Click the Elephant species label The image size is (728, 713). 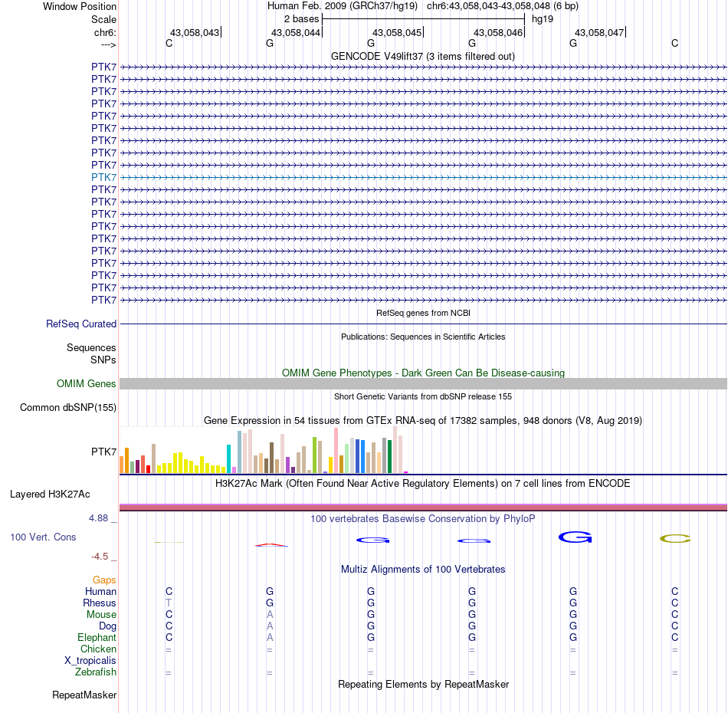point(97,637)
